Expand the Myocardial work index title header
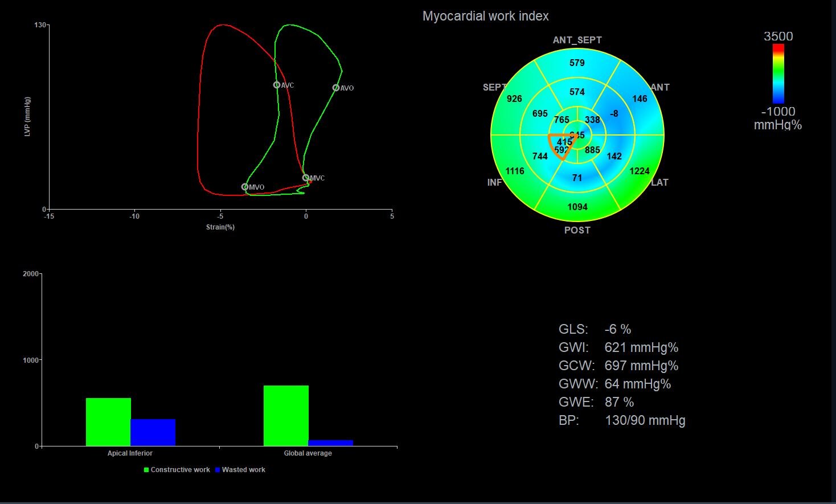Image resolution: width=836 pixels, height=504 pixels. pos(485,16)
